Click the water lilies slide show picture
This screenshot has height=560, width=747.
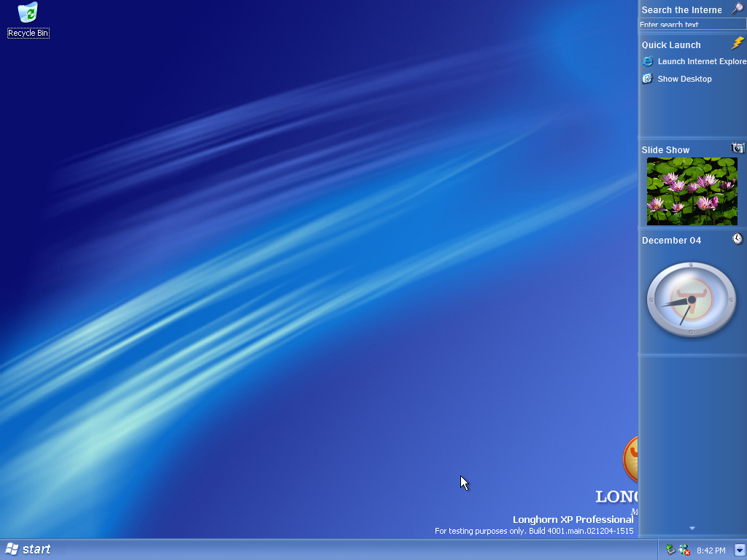pyautogui.click(x=692, y=191)
